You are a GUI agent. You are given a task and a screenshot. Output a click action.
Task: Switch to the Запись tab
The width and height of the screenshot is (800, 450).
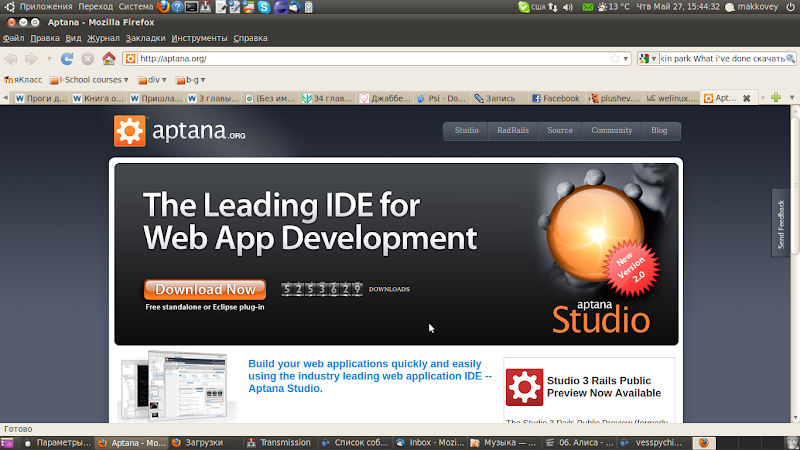point(497,98)
